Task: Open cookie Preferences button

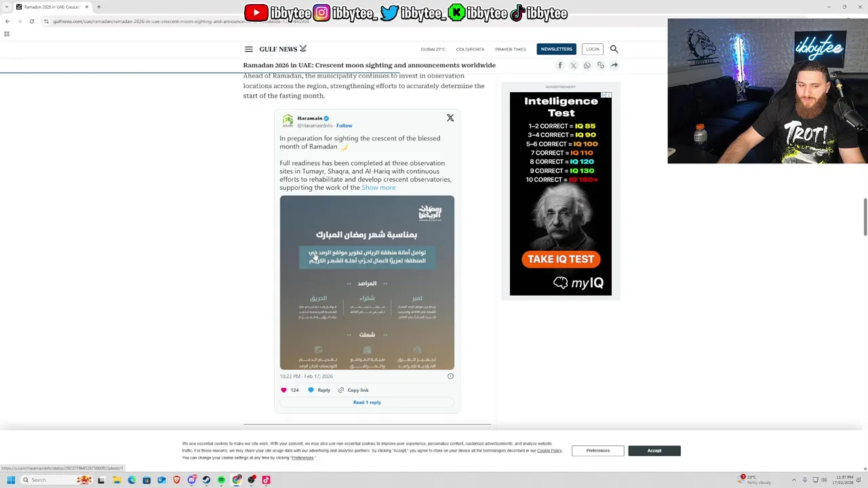Action: [598, 451]
